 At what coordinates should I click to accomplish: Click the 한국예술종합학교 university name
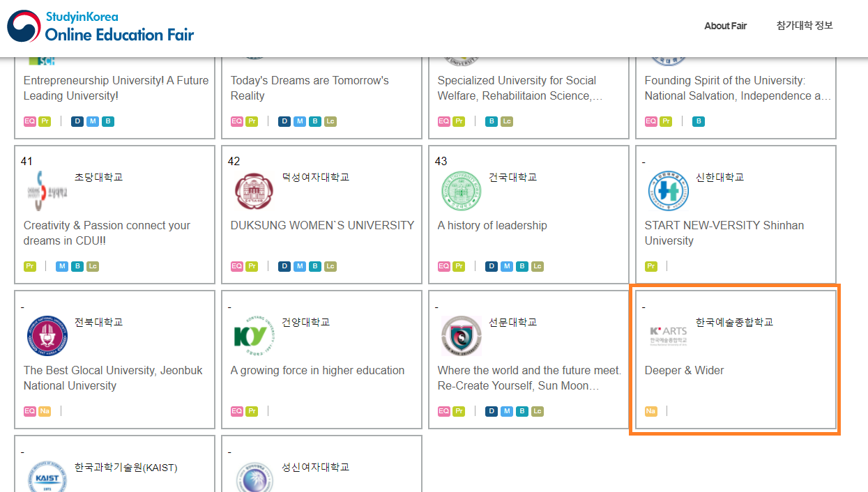(734, 322)
